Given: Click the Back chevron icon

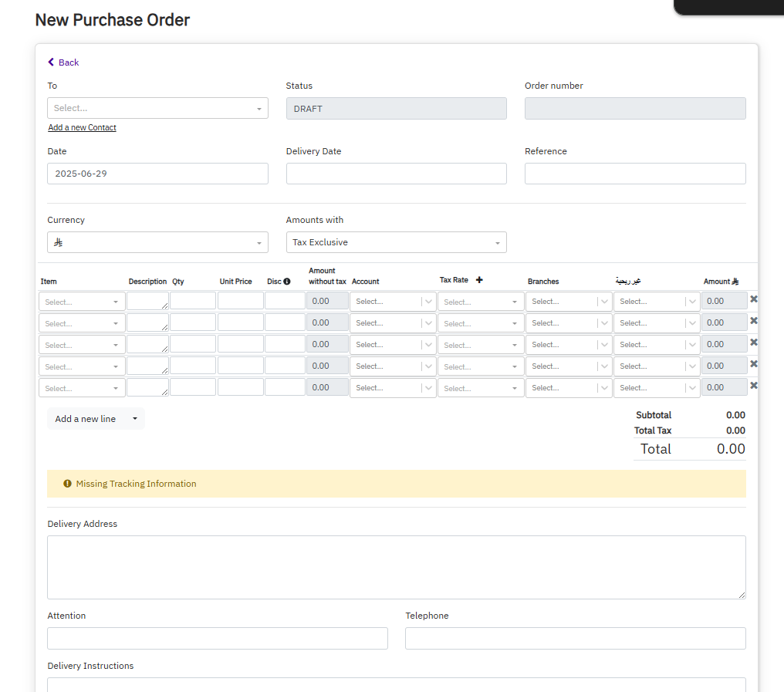Looking at the screenshot, I should pos(51,62).
